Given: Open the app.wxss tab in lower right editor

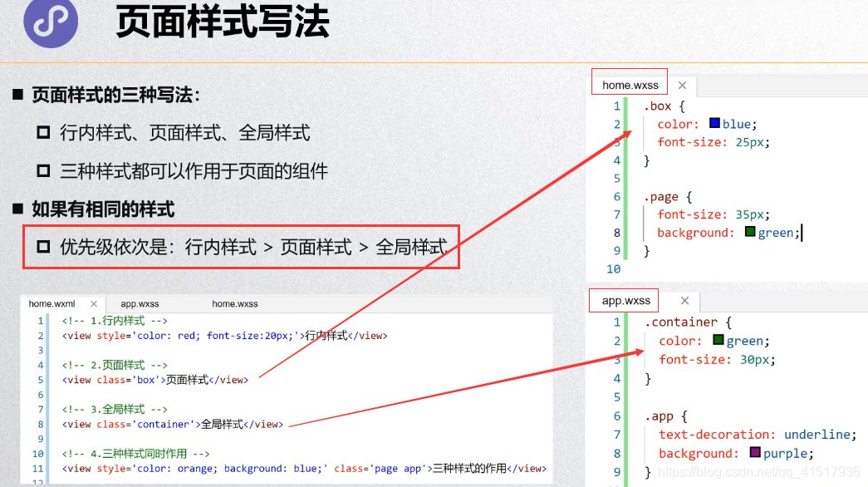Looking at the screenshot, I should (625, 301).
